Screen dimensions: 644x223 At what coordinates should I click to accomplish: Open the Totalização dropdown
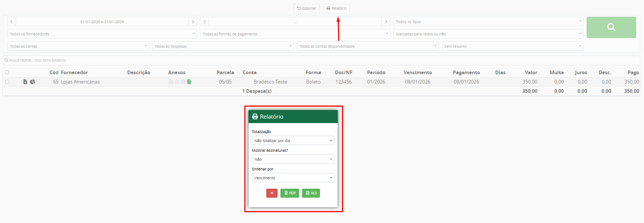pyautogui.click(x=293, y=141)
